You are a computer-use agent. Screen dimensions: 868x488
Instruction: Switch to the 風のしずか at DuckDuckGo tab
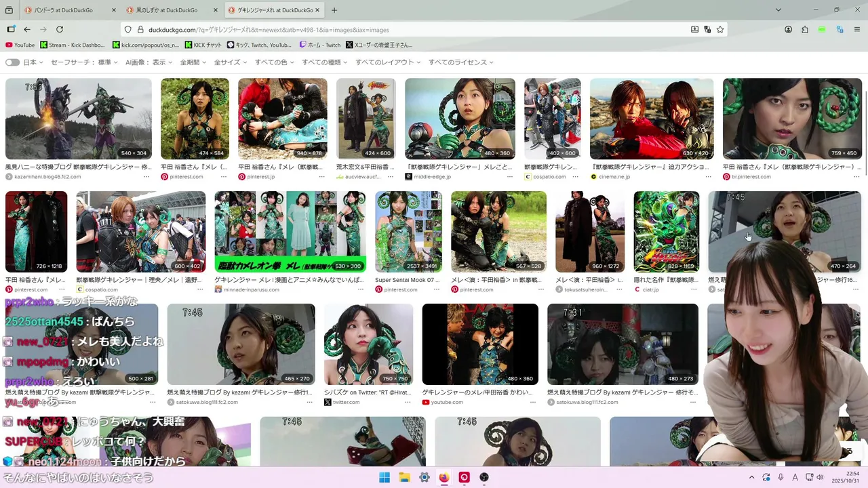(170, 10)
